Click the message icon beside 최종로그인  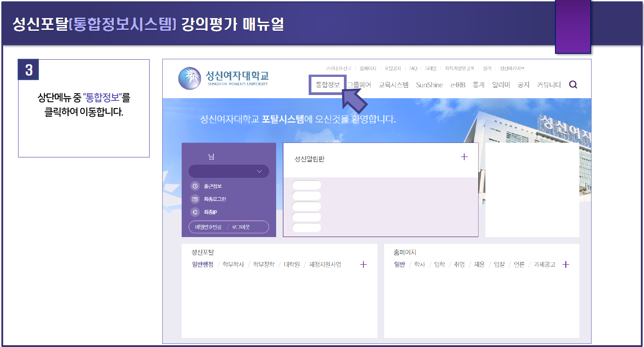pyautogui.click(x=195, y=199)
